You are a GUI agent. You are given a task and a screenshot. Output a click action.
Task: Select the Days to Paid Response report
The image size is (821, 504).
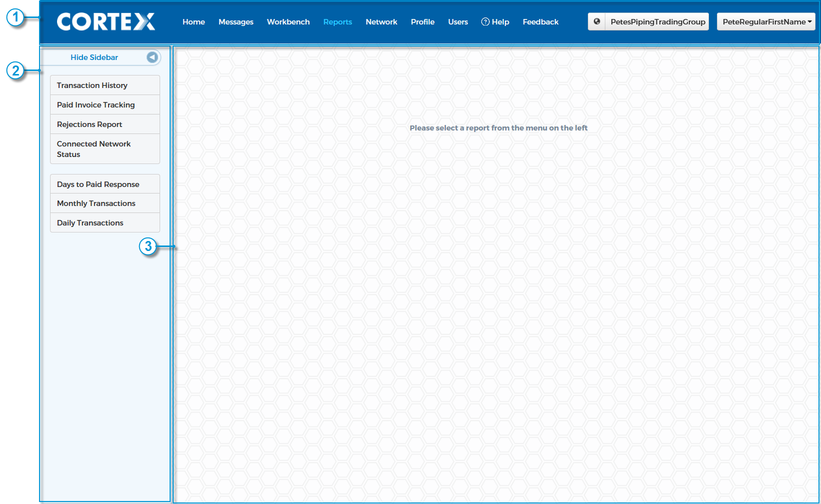(x=105, y=184)
